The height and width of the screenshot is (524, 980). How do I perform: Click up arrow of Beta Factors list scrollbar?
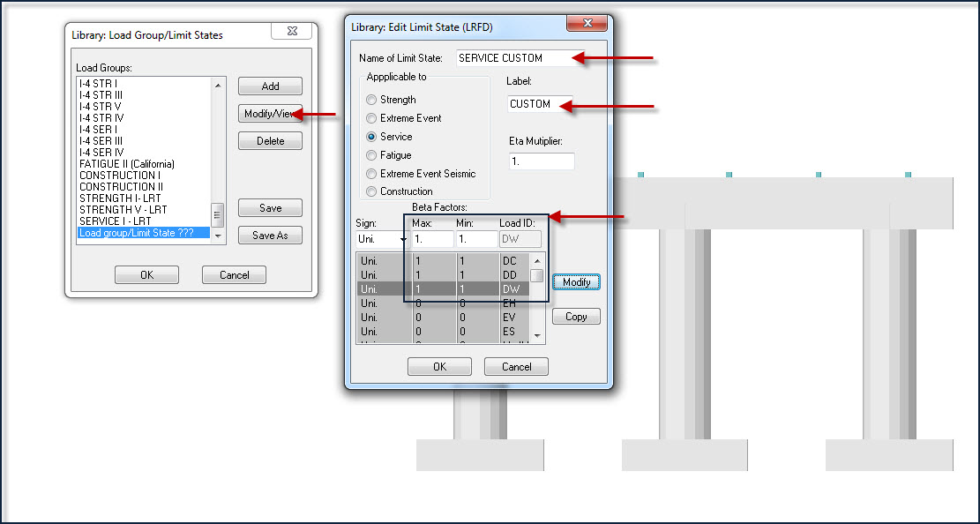537,259
